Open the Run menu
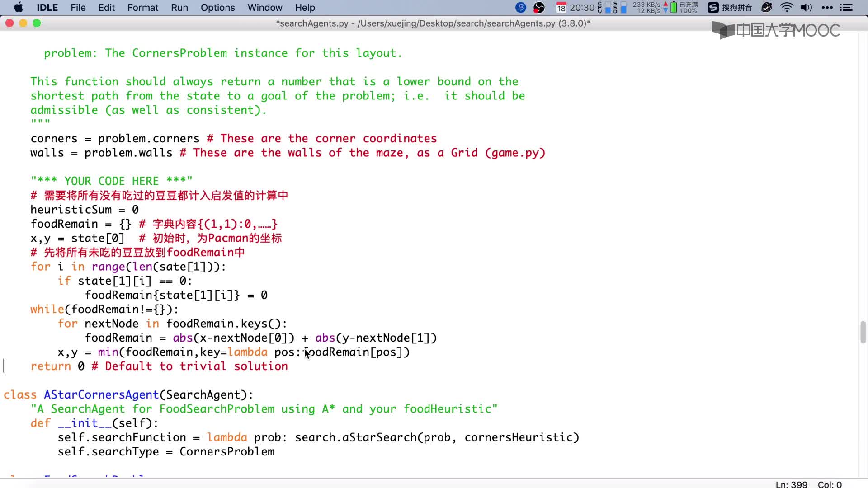Image resolution: width=868 pixels, height=488 pixels. click(179, 8)
